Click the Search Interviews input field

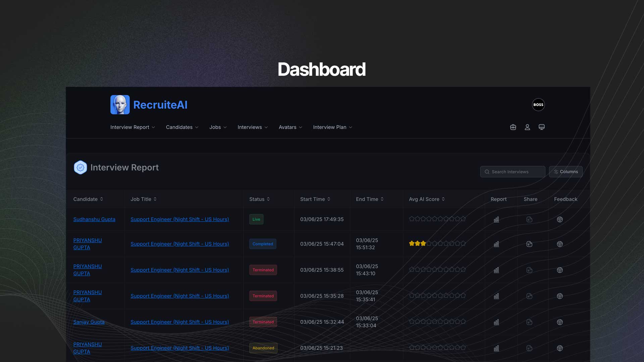pyautogui.click(x=512, y=171)
